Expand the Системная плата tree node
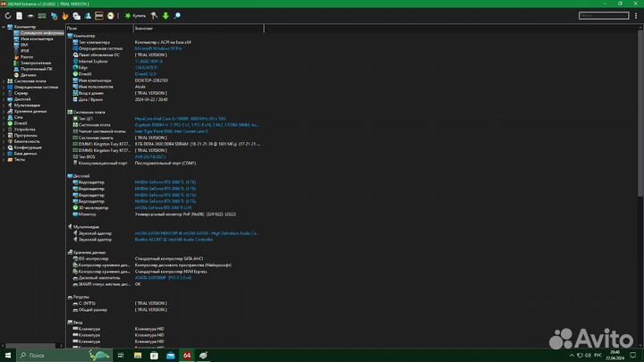 (4, 80)
